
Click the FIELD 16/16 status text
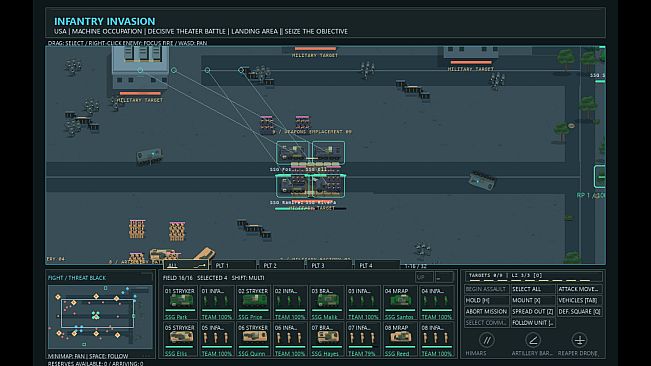(x=178, y=278)
